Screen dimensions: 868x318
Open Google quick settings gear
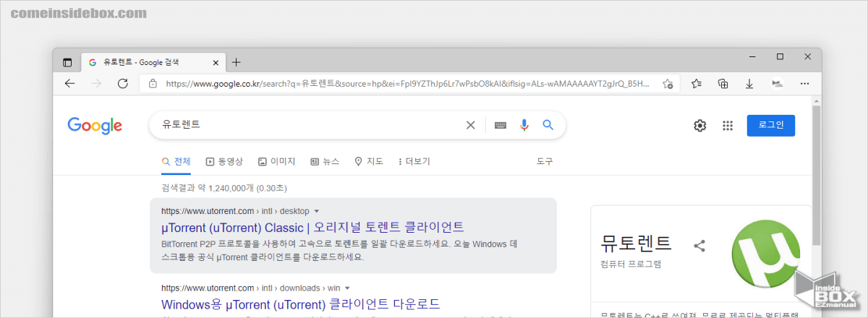pos(699,126)
